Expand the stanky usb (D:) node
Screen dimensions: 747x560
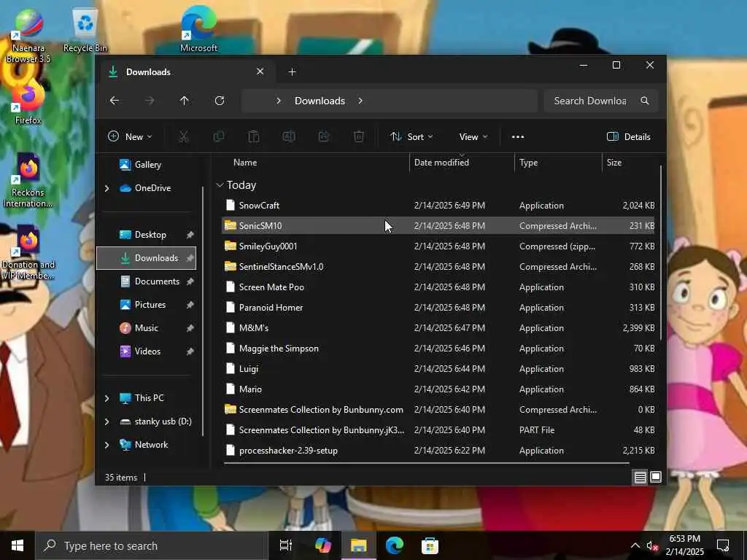pyautogui.click(x=107, y=421)
